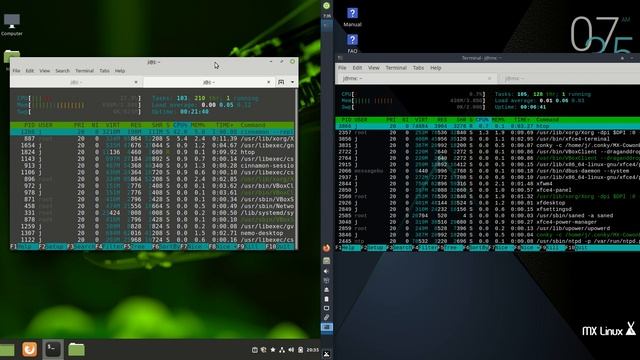This screenshot has height=360, width=640.
Task: Click F1 Help in right MX htop
Action: (x=348, y=248)
